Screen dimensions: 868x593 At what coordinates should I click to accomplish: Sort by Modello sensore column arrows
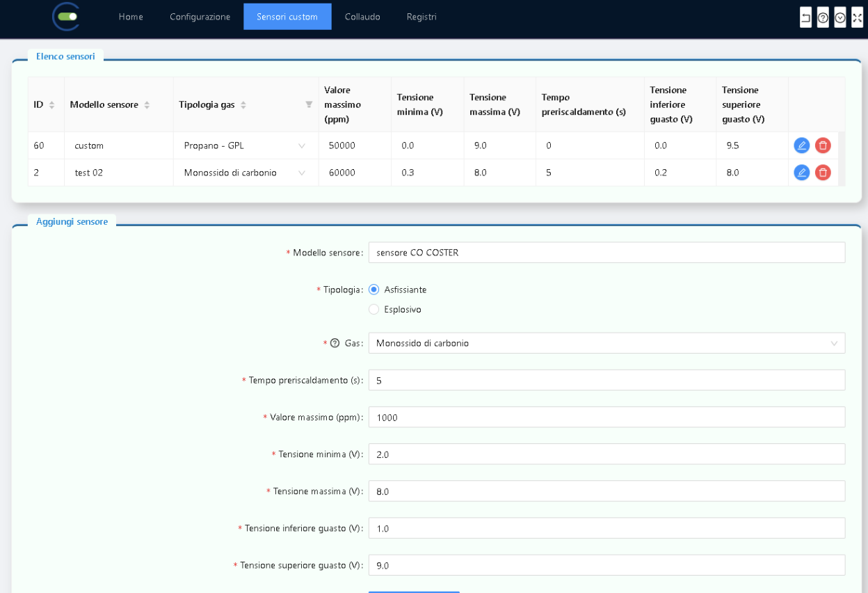coord(147,104)
